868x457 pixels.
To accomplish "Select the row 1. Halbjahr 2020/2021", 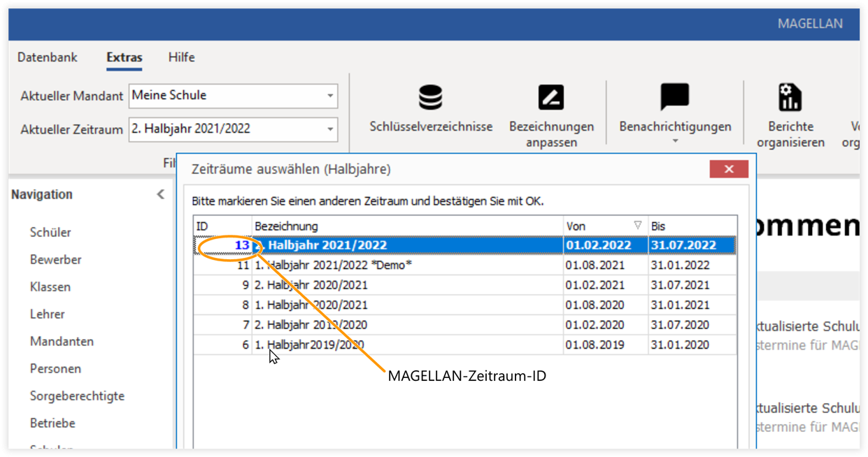I will click(465, 305).
